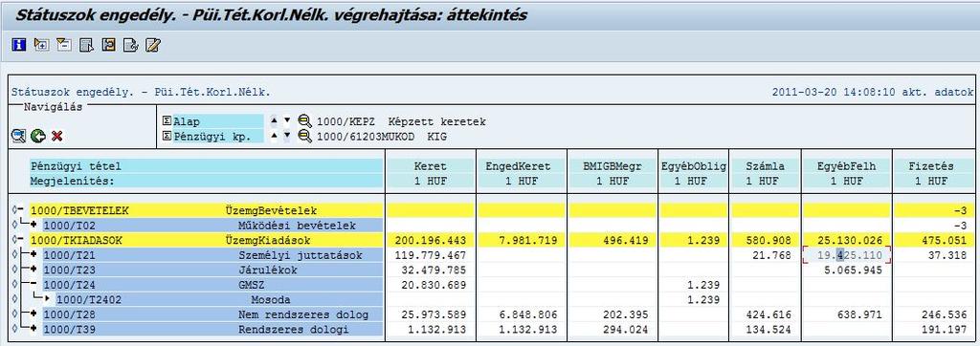Screen dimensions: 980x346
Task: Expand the 1000/T39 node
Action: click(x=33, y=329)
